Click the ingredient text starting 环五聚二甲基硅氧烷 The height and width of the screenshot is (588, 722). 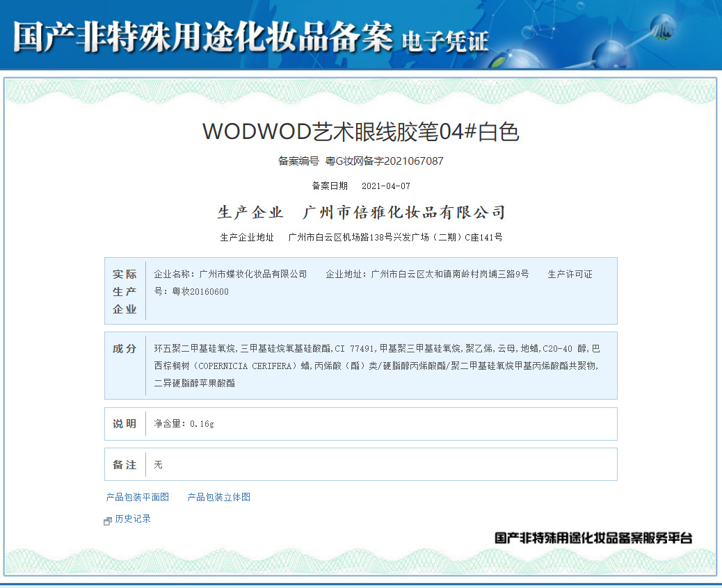(377, 366)
